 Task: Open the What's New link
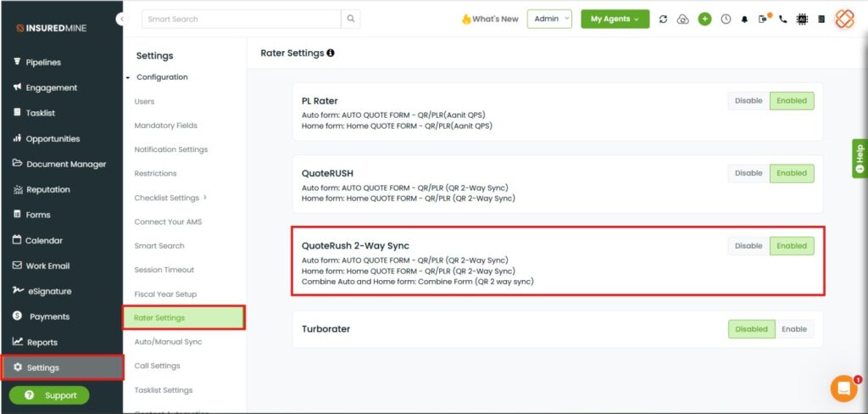click(x=490, y=19)
